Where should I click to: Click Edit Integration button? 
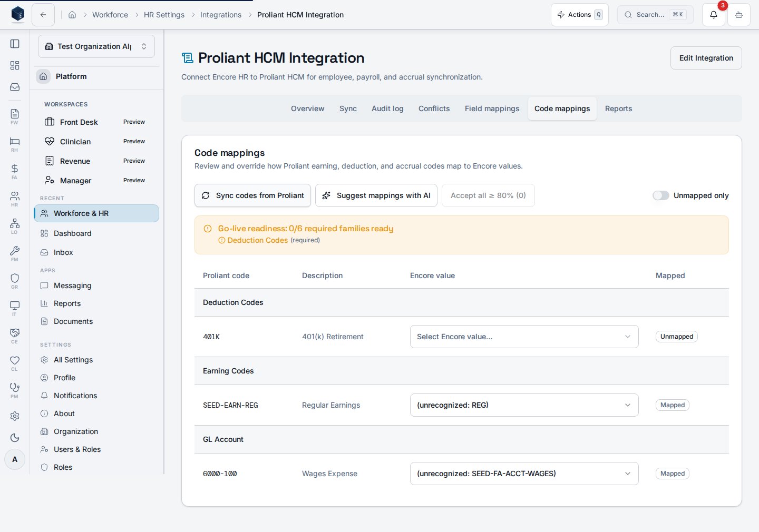[x=706, y=58]
